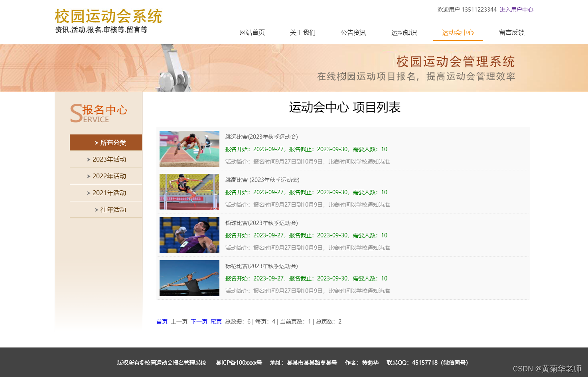Click the 运动会中心 项目列表 page heading

[x=345, y=107]
